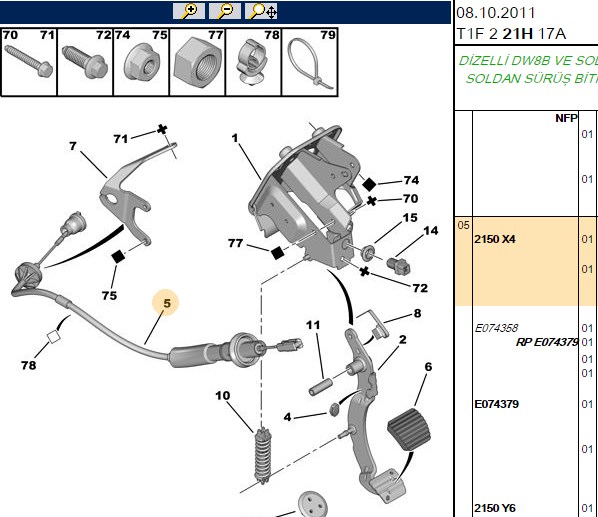This screenshot has height=517, width=598.
Task: Select the bold E074379 entry
Action: coord(497,404)
